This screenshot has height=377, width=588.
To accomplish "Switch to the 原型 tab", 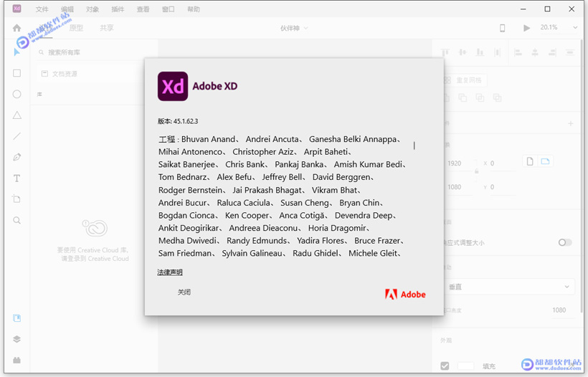I will point(76,28).
